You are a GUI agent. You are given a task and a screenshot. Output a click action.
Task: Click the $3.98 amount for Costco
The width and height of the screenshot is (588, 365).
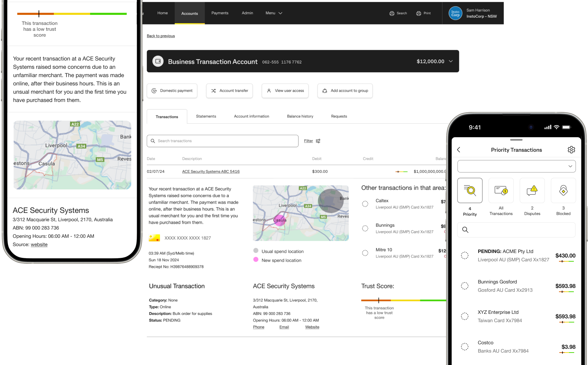[569, 347]
